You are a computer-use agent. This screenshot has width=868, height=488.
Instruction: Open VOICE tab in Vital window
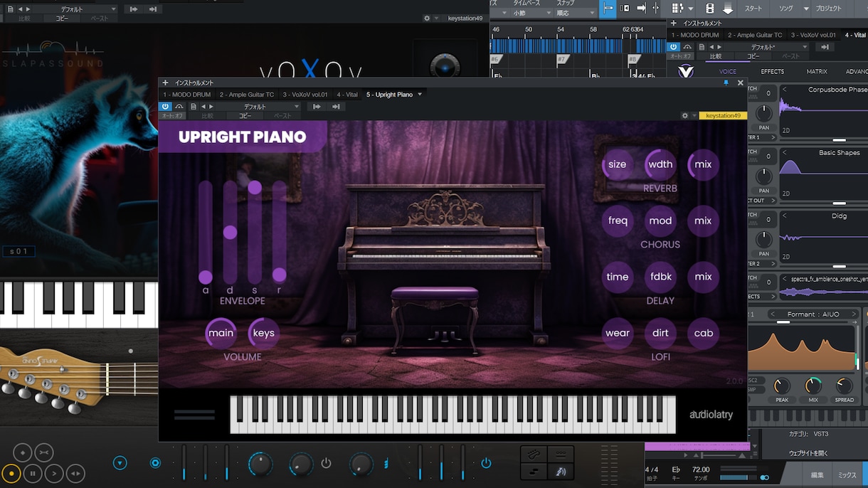(728, 72)
